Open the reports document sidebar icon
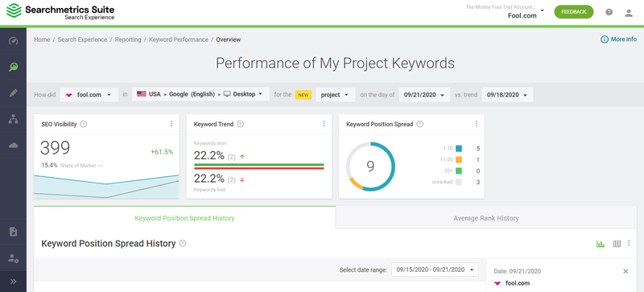Viewport: 644px width, 292px height. pos(13,232)
